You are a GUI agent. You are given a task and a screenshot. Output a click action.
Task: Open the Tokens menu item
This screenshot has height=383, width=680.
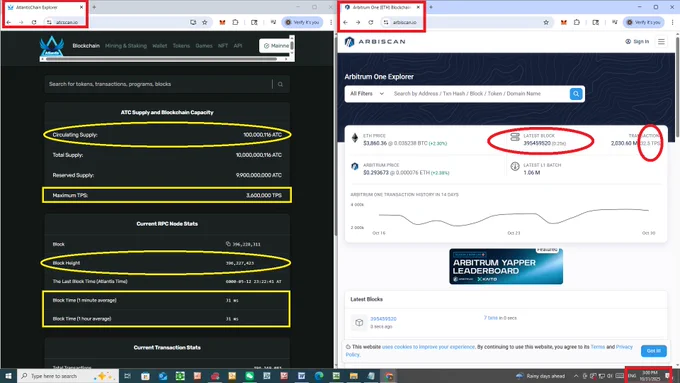[181, 46]
